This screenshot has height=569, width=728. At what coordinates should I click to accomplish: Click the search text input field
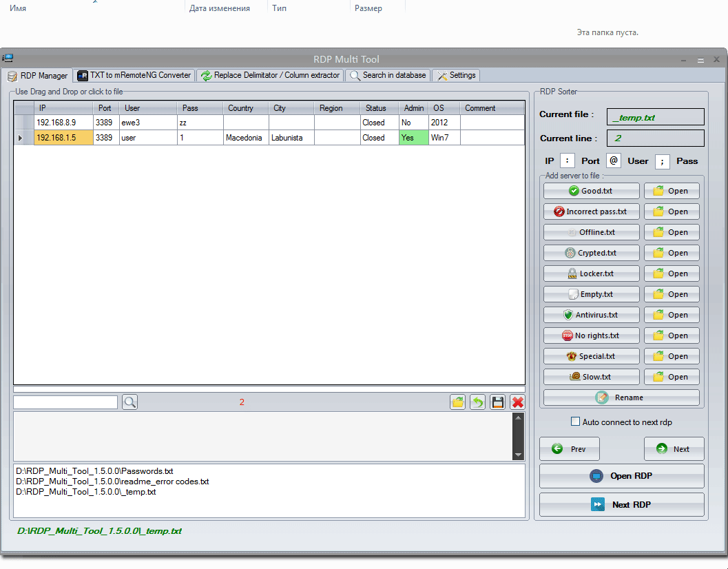point(65,402)
